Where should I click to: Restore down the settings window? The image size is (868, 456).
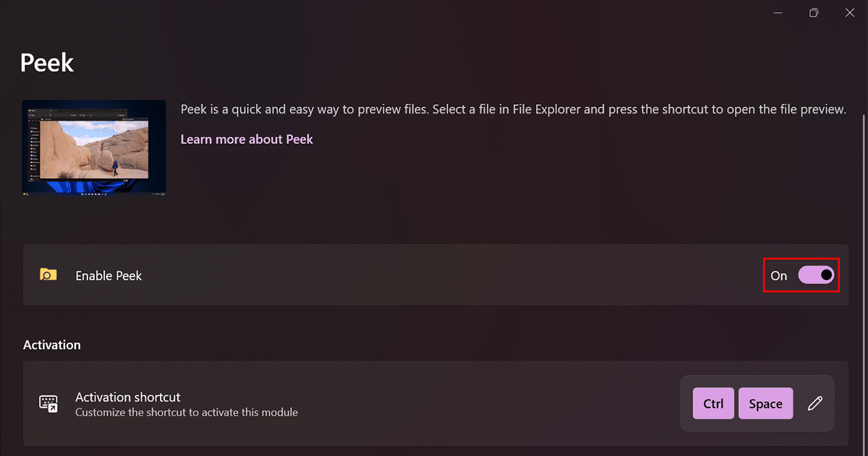(x=814, y=13)
